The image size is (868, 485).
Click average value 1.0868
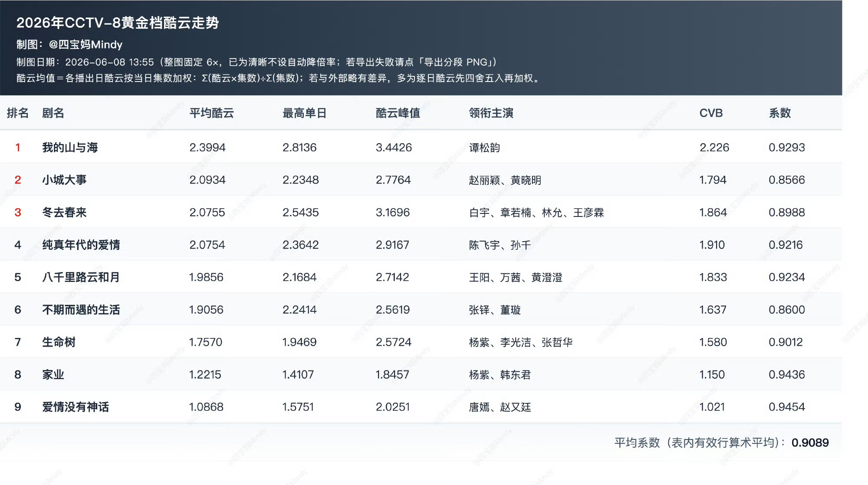pos(206,407)
